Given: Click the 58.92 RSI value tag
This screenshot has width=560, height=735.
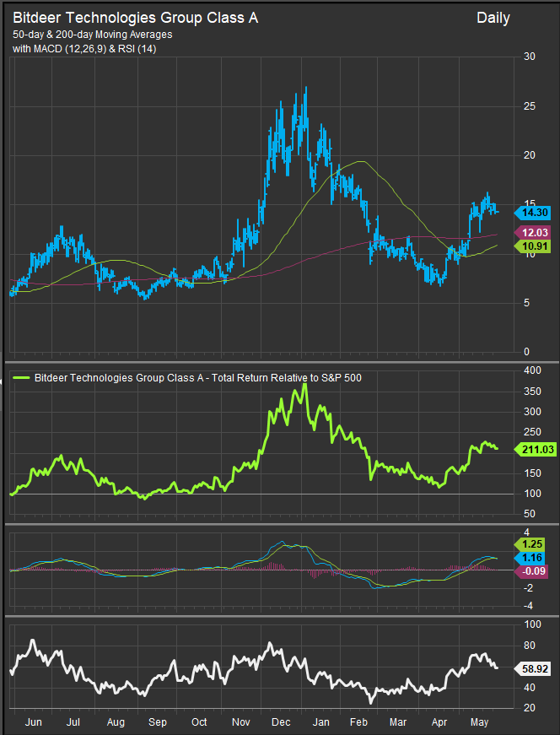Looking at the screenshot, I should (x=532, y=669).
